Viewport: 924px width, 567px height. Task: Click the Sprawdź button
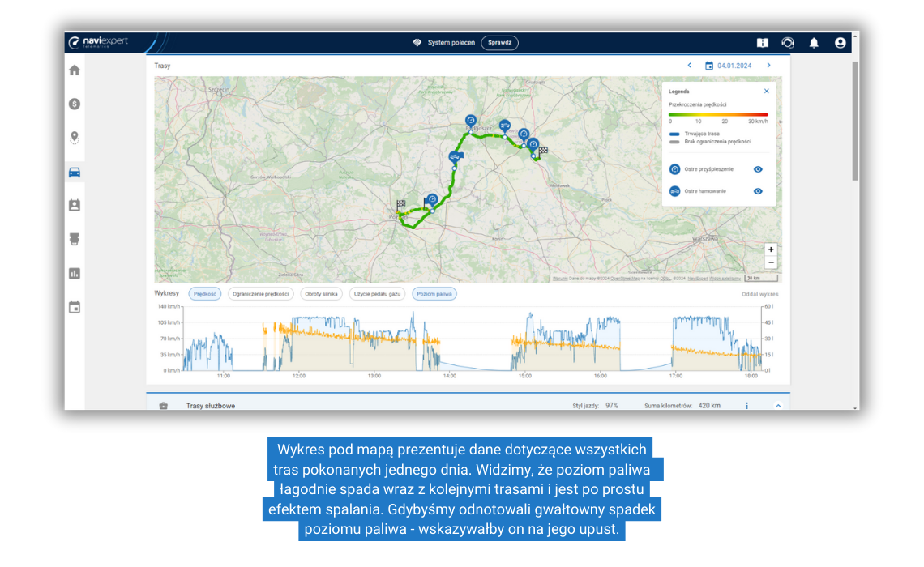[x=499, y=43]
